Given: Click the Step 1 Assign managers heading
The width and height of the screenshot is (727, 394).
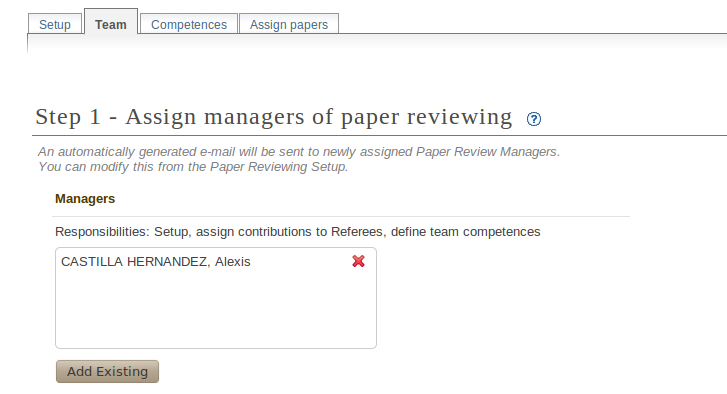Looking at the screenshot, I should (x=274, y=116).
